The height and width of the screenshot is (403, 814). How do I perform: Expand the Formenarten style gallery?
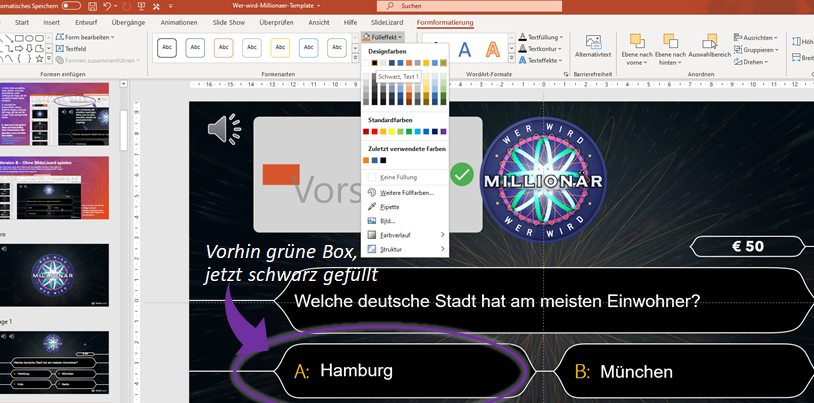(356, 59)
